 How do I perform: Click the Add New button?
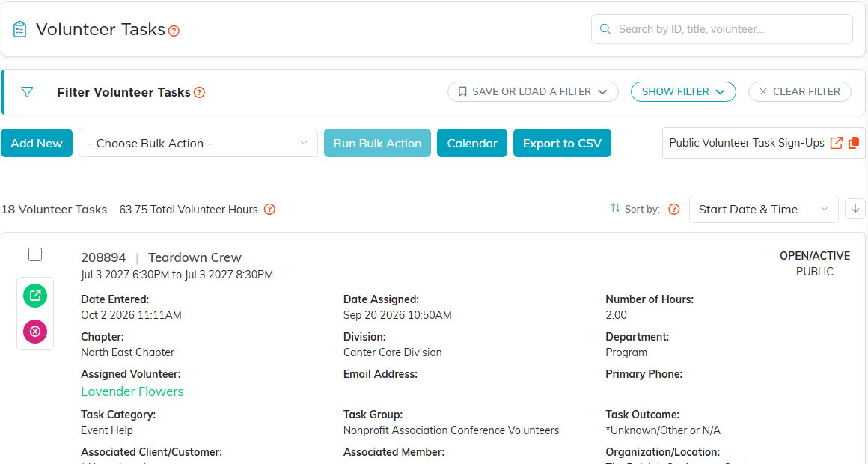[37, 143]
